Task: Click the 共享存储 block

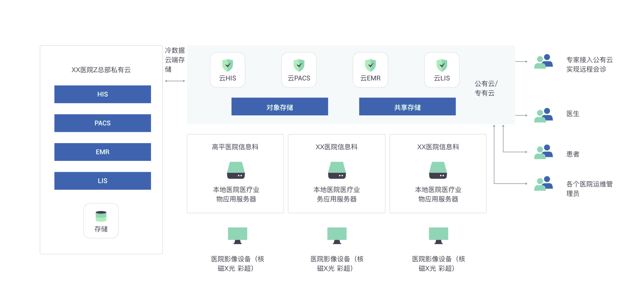Action: click(408, 107)
